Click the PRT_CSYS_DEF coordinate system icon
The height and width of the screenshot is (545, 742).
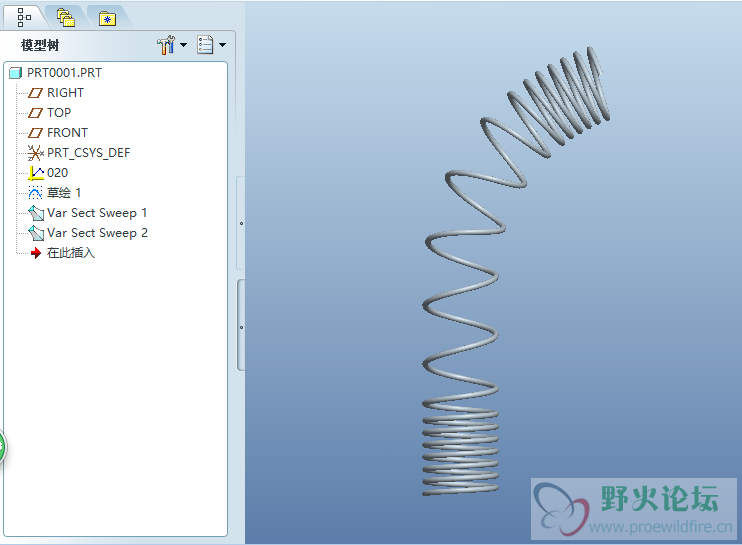[35, 153]
